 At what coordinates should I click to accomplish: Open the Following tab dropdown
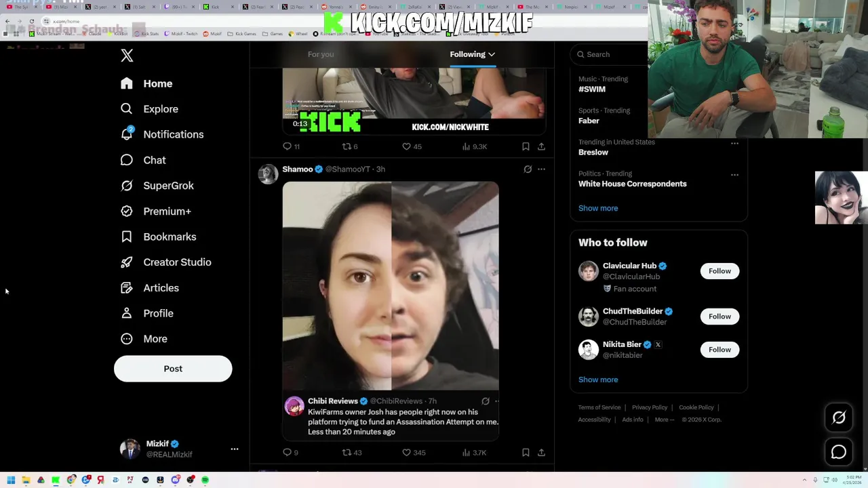473,54
